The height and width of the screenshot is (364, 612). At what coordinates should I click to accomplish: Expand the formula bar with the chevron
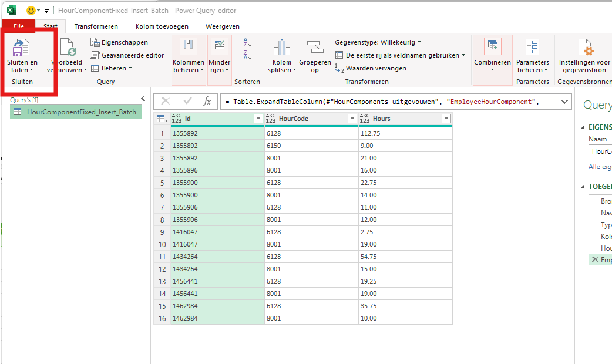pyautogui.click(x=565, y=102)
